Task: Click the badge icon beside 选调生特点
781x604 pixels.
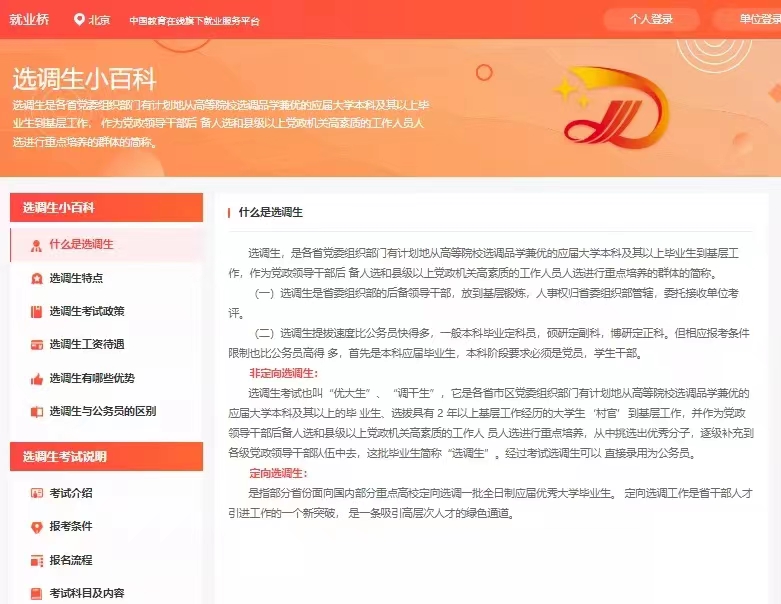Action: pos(36,278)
